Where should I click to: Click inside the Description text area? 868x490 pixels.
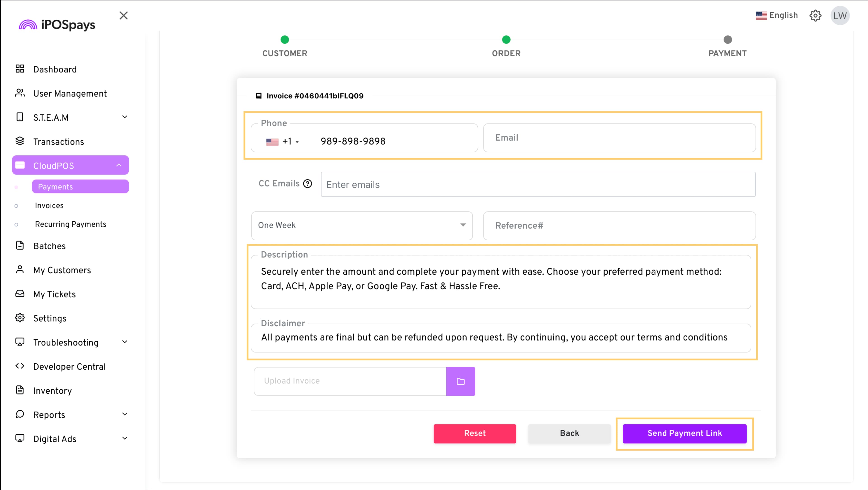point(501,282)
